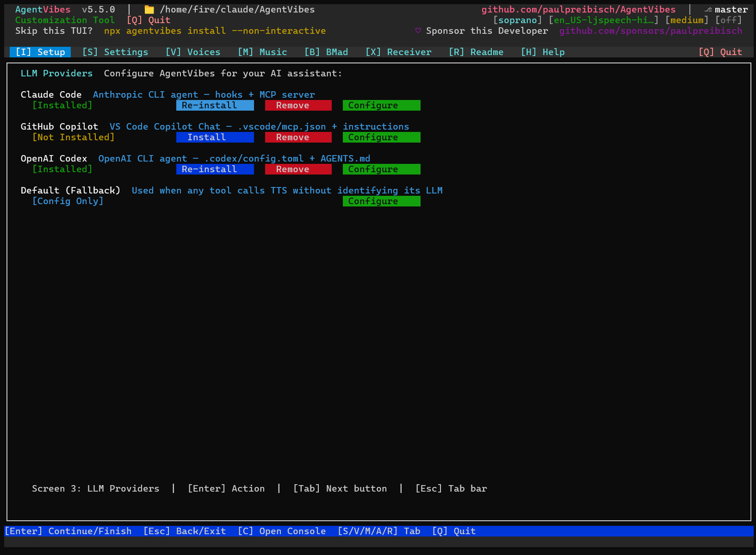Click Claude Code's [Installed] status

click(x=62, y=106)
